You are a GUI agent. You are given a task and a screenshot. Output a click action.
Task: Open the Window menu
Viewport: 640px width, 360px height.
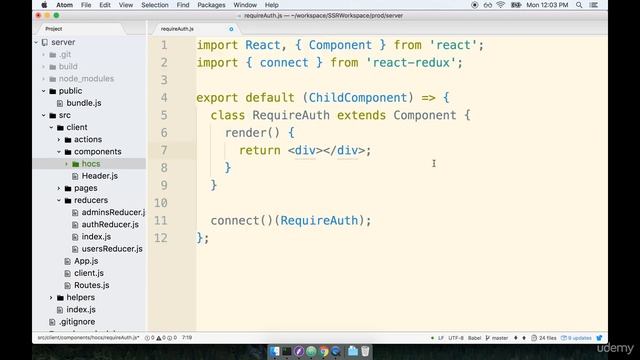coord(245,5)
